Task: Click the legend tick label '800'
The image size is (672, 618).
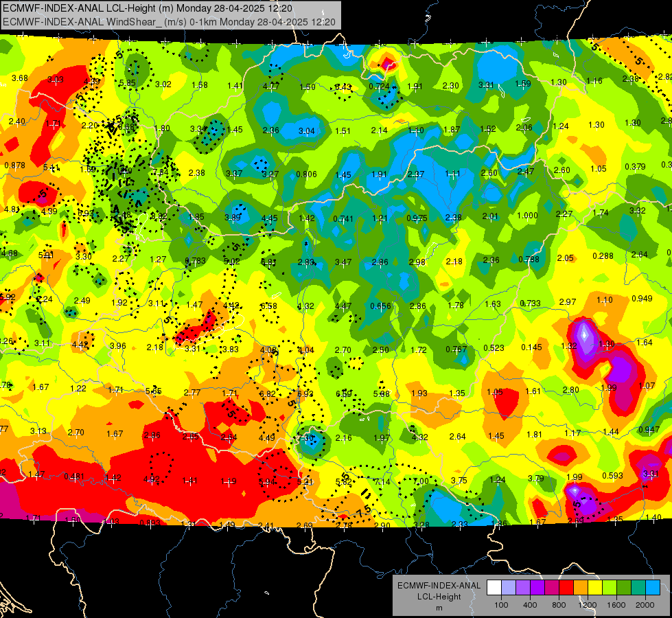Action: (559, 605)
